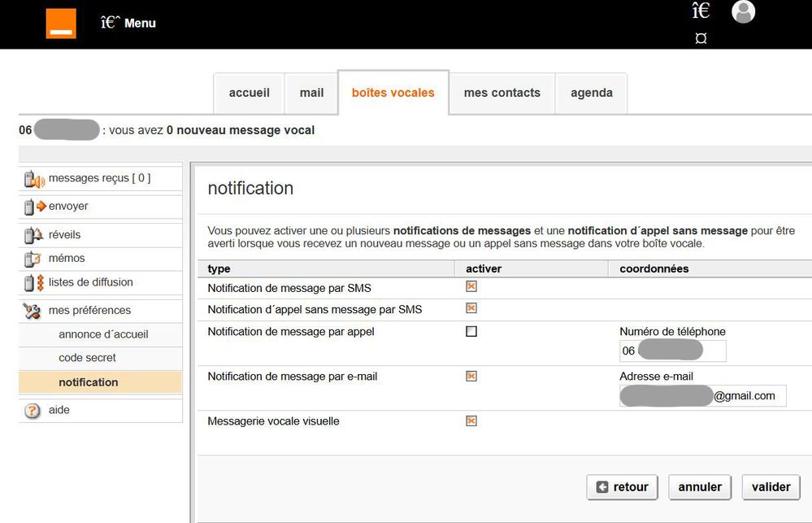Click the aide question mark icon

[x=33, y=411]
